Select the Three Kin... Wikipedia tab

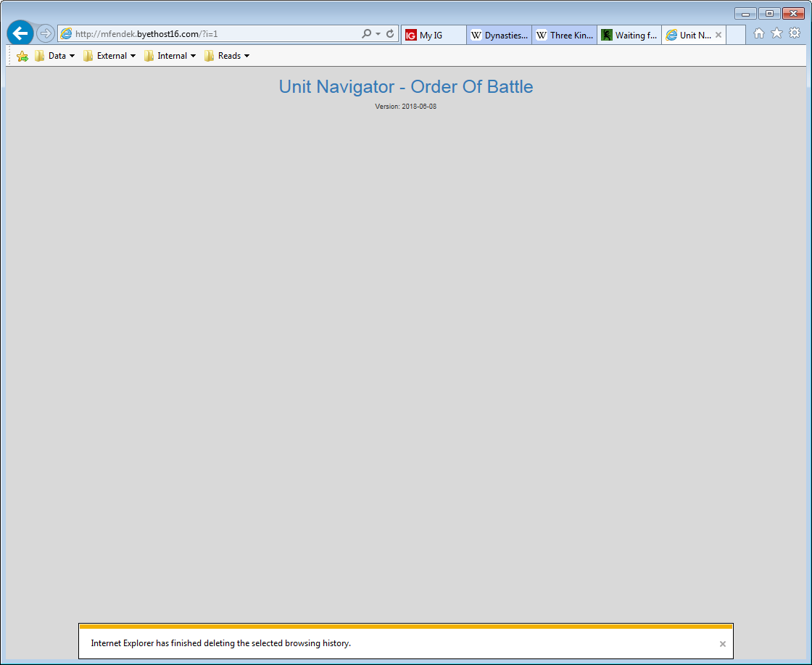pyautogui.click(x=564, y=35)
